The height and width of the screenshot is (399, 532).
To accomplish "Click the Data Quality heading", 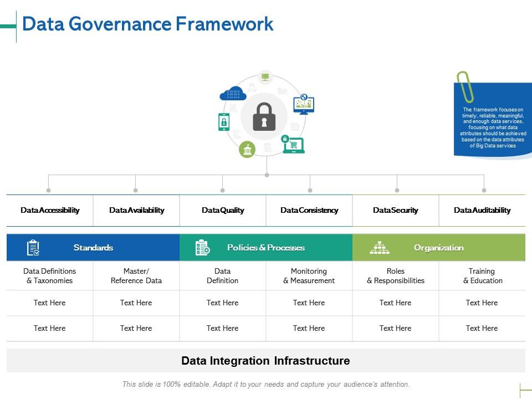I will pos(223,211).
